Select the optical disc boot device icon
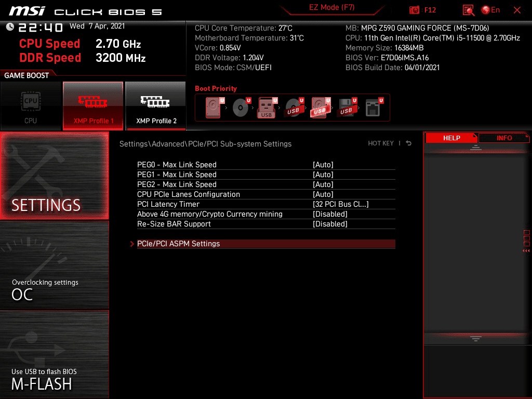Screen dimensions: 532x399 coord(241,108)
